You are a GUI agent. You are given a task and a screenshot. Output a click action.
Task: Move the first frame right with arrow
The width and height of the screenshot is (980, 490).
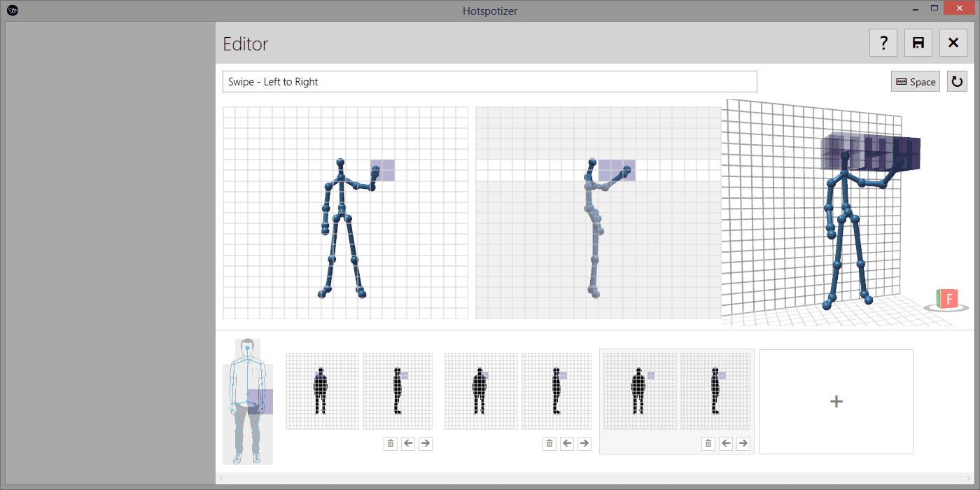click(x=426, y=443)
